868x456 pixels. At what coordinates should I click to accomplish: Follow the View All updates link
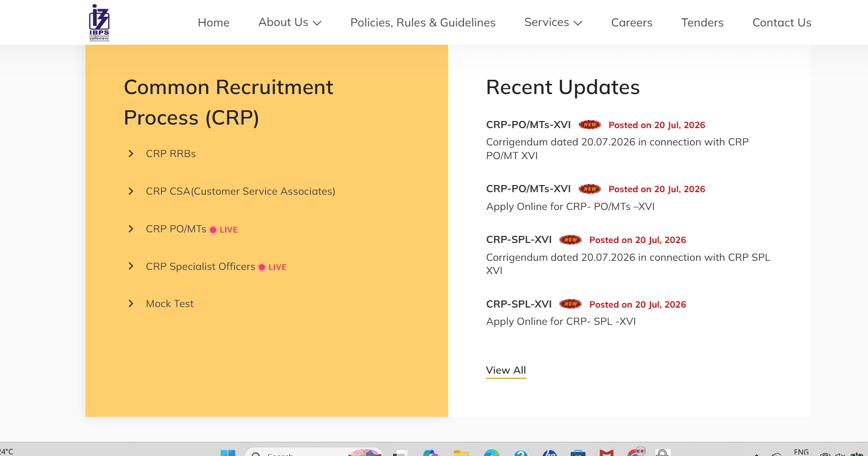[506, 370]
